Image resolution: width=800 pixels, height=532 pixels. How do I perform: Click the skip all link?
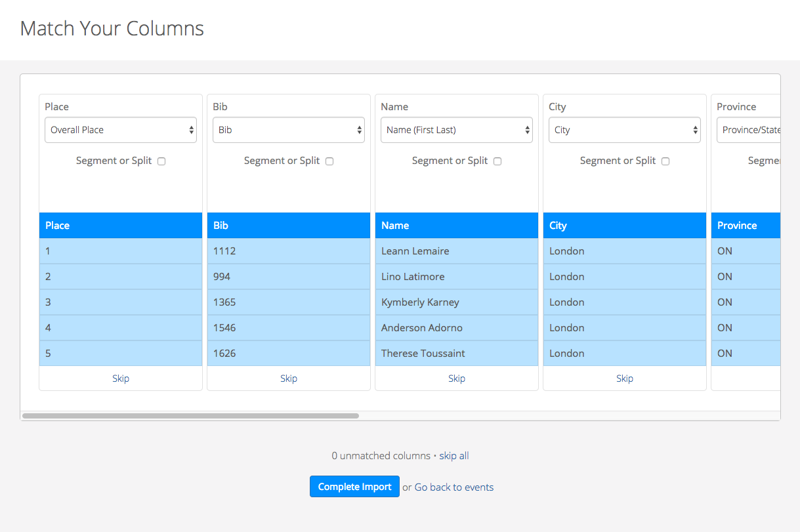(x=454, y=456)
